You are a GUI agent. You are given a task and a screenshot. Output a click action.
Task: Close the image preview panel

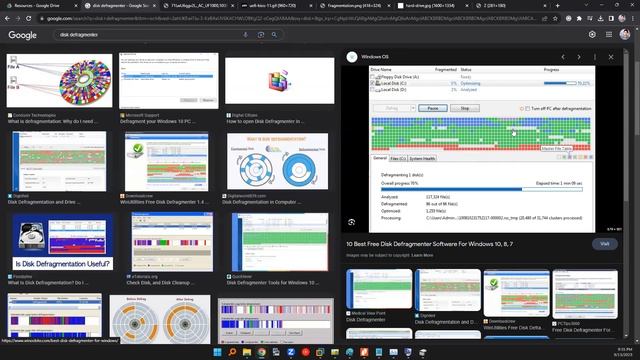click(611, 57)
